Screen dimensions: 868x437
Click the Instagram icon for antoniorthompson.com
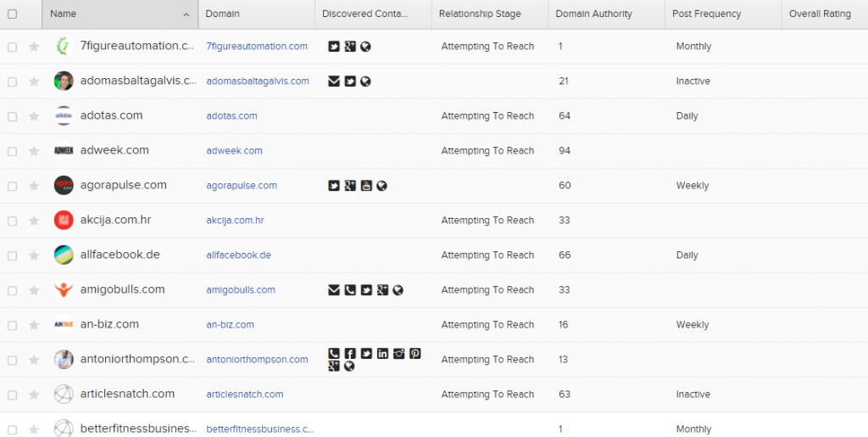point(398,353)
